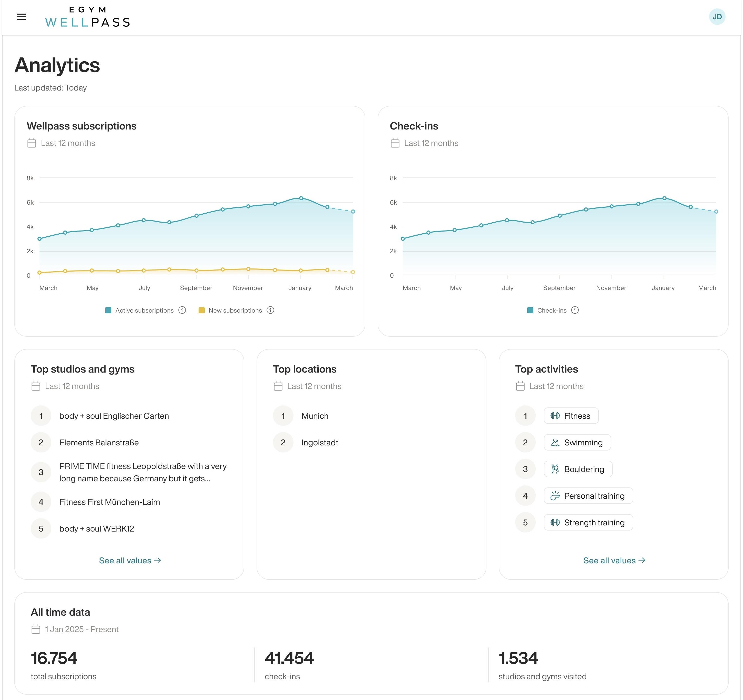The image size is (743, 700).
Task: Open See all values for activities
Action: pyautogui.click(x=614, y=560)
